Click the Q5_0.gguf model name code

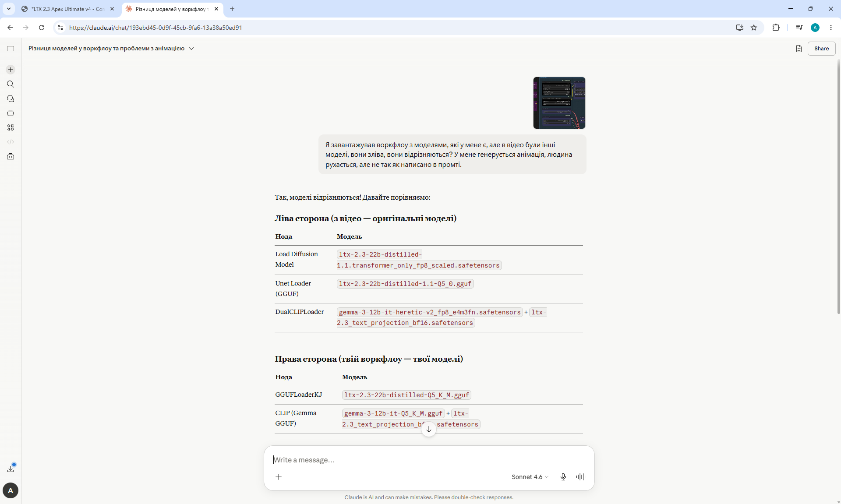pyautogui.click(x=405, y=284)
